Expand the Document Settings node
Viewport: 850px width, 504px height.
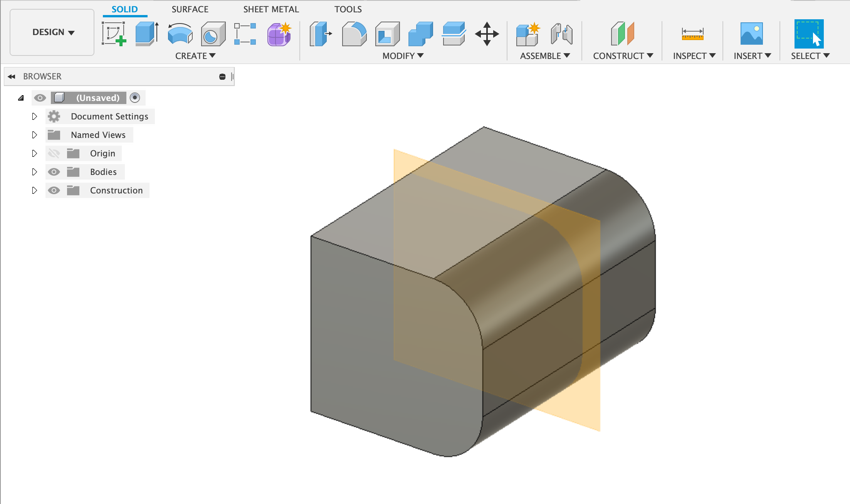point(34,116)
